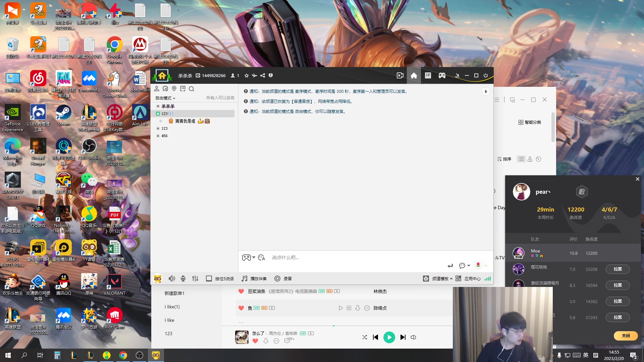
Task: Skip to next track
Action: [403, 337]
